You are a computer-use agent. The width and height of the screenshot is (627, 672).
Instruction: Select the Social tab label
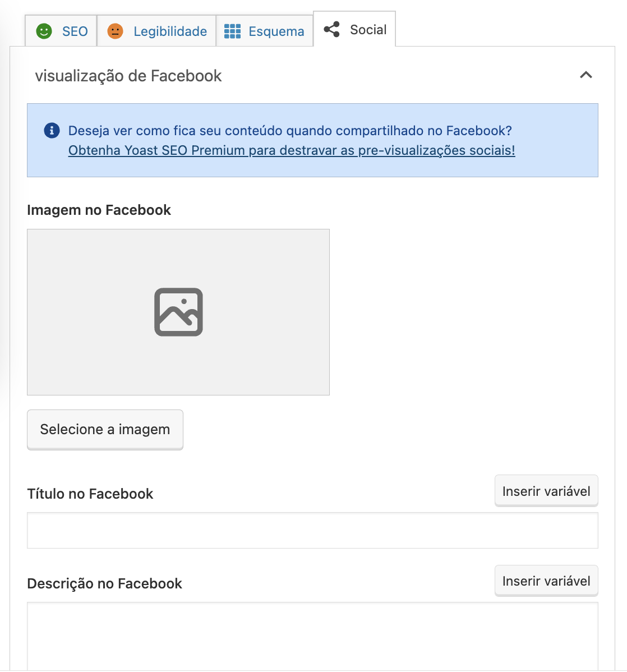click(x=368, y=30)
